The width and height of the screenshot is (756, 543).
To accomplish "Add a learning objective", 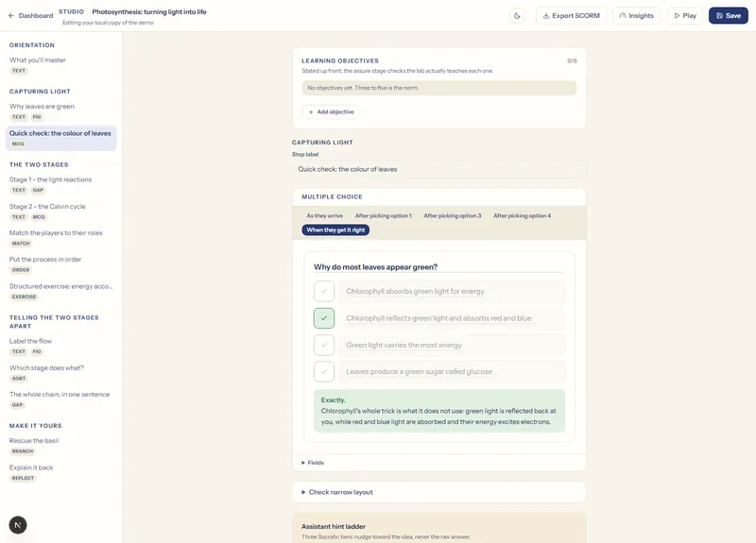I will pos(331,111).
